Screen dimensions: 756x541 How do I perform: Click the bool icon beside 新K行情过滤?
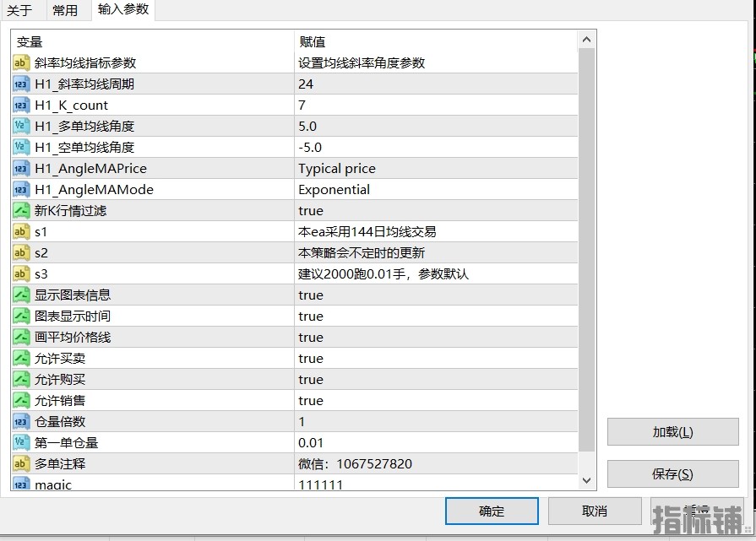pos(21,210)
